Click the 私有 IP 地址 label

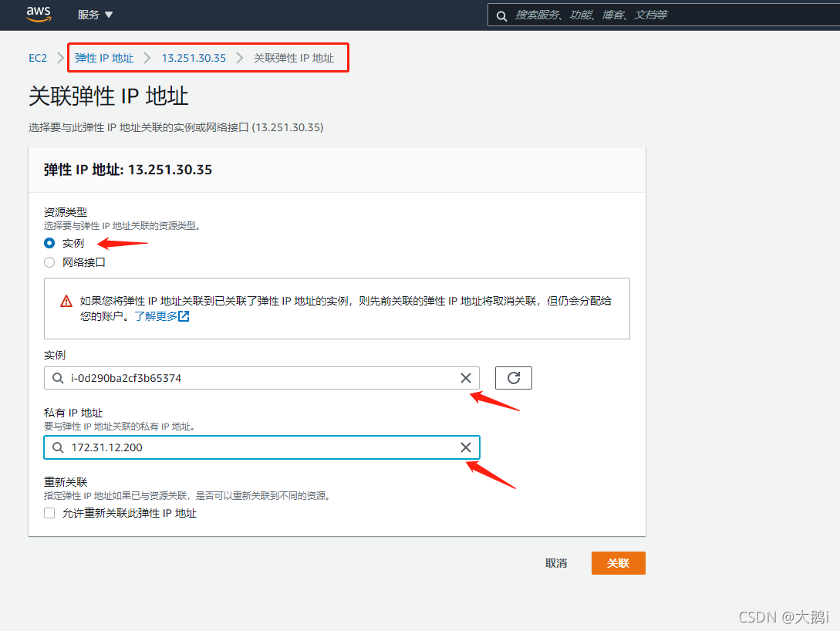click(73, 413)
